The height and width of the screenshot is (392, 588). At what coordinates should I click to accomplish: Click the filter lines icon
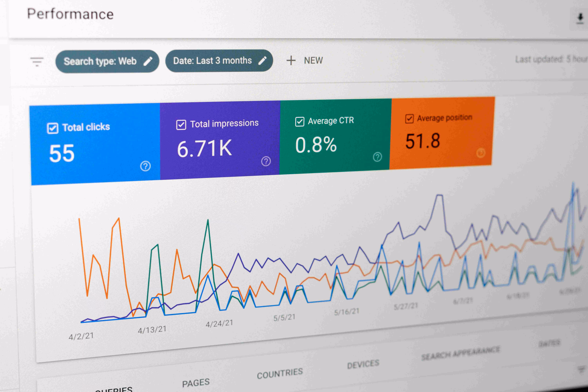click(x=37, y=61)
